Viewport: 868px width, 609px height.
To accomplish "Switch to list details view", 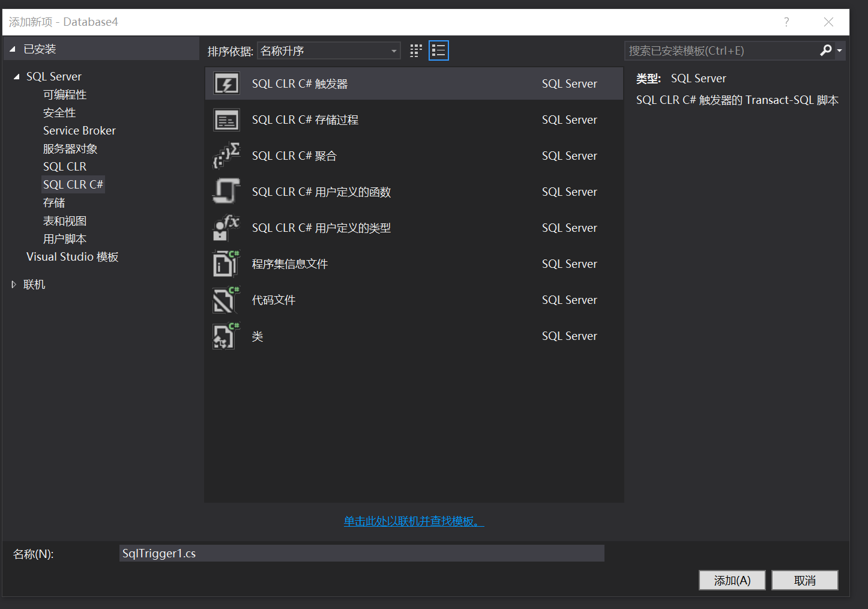I will [x=439, y=51].
